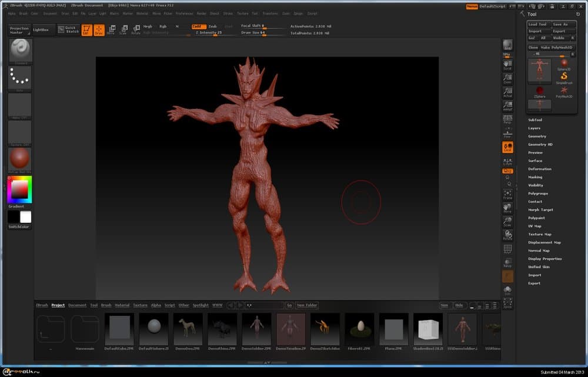
Task: Open the Deformation subpalette
Action: click(x=539, y=169)
